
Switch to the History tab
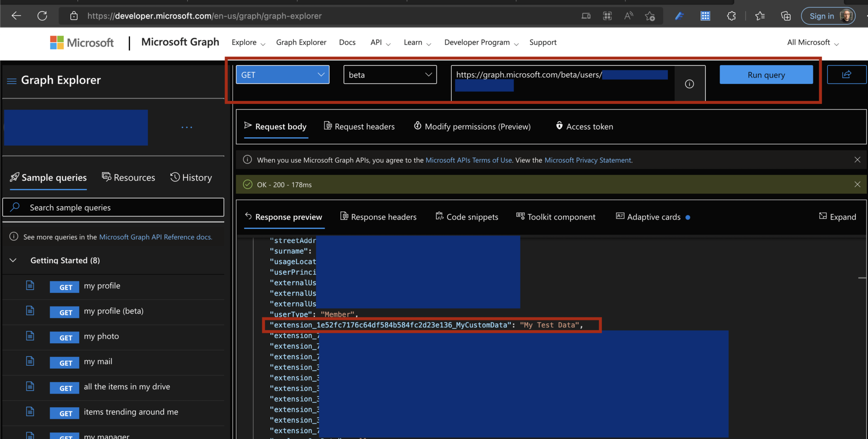[x=191, y=178]
